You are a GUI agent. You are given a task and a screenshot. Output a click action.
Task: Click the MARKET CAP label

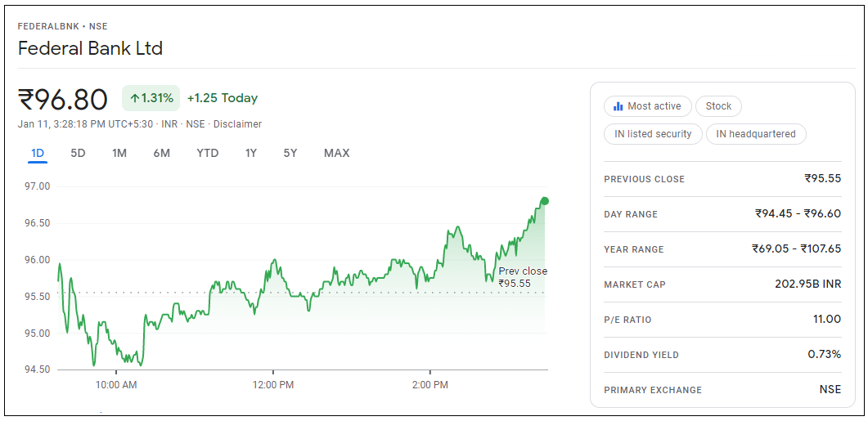click(635, 285)
